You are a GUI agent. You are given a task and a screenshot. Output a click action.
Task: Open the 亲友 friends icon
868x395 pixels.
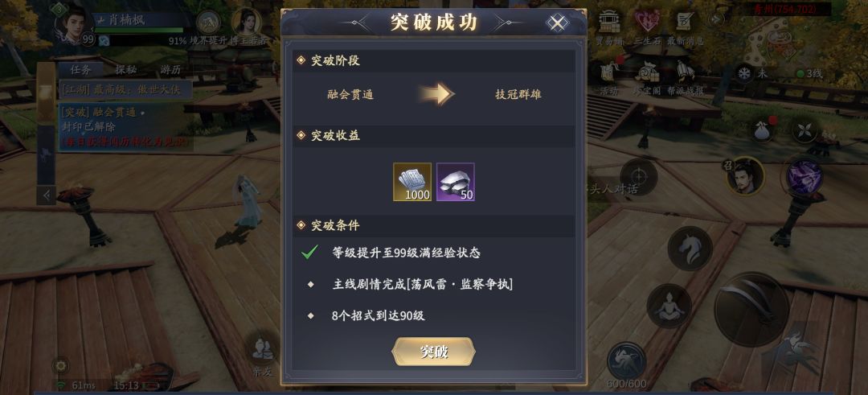click(x=263, y=355)
